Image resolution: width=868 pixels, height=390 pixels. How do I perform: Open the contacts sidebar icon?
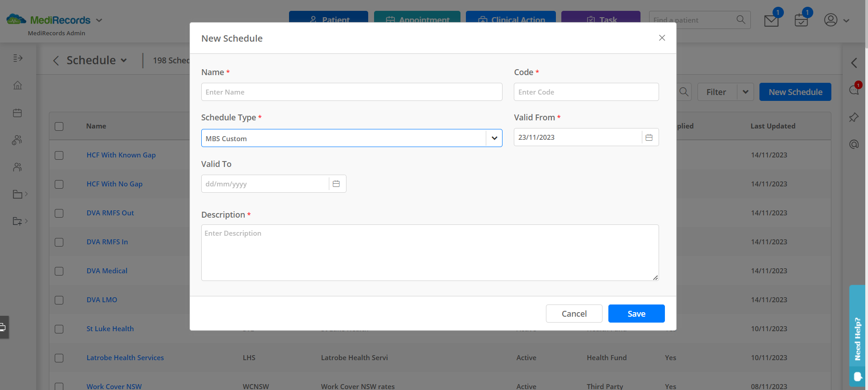pyautogui.click(x=18, y=167)
